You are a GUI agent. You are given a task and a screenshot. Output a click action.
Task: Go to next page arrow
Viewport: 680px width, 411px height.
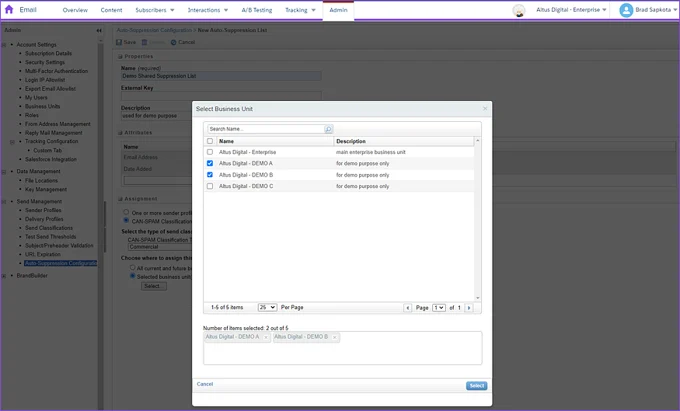coord(469,308)
